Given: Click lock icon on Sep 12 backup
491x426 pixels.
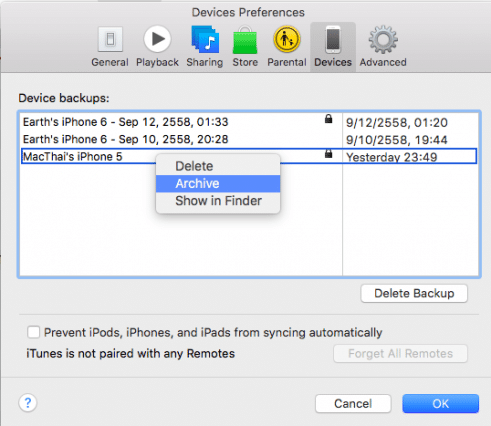Looking at the screenshot, I should 328,119.
